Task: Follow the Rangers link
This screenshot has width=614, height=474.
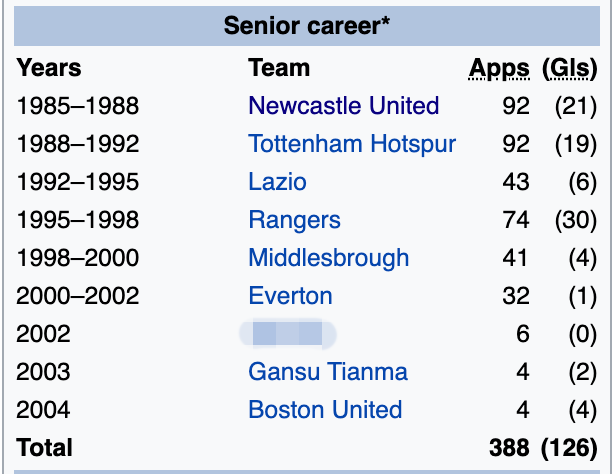Action: 294,220
